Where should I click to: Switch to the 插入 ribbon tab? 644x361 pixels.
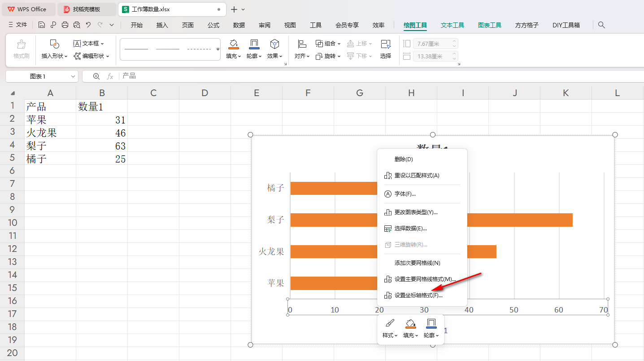(x=162, y=25)
